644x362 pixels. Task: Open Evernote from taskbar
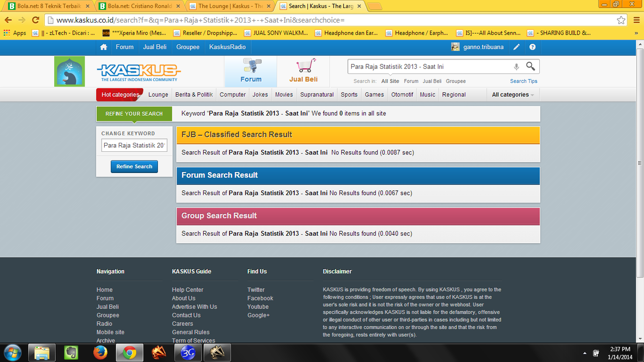pos(71,353)
